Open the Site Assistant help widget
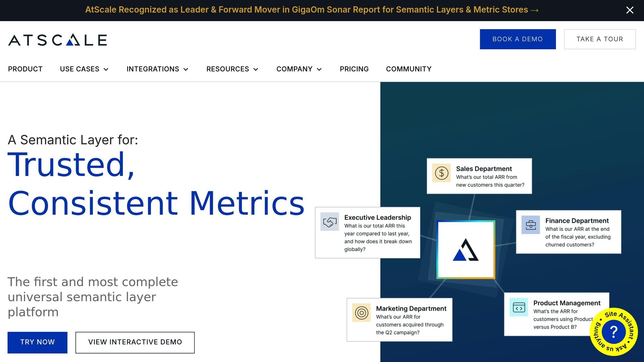Screen dimensions: 644x362 coord(613,332)
